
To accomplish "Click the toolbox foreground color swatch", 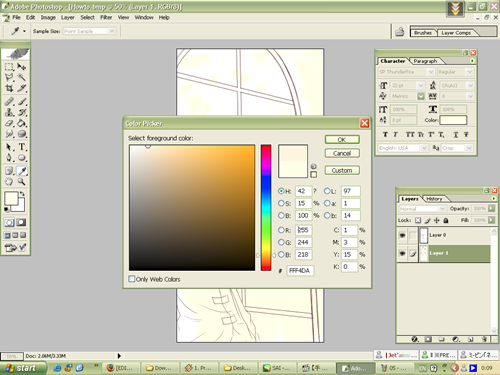I will (11, 198).
